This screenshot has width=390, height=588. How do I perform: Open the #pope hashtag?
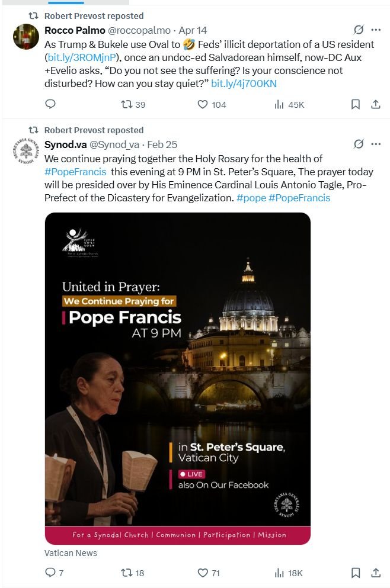[251, 198]
